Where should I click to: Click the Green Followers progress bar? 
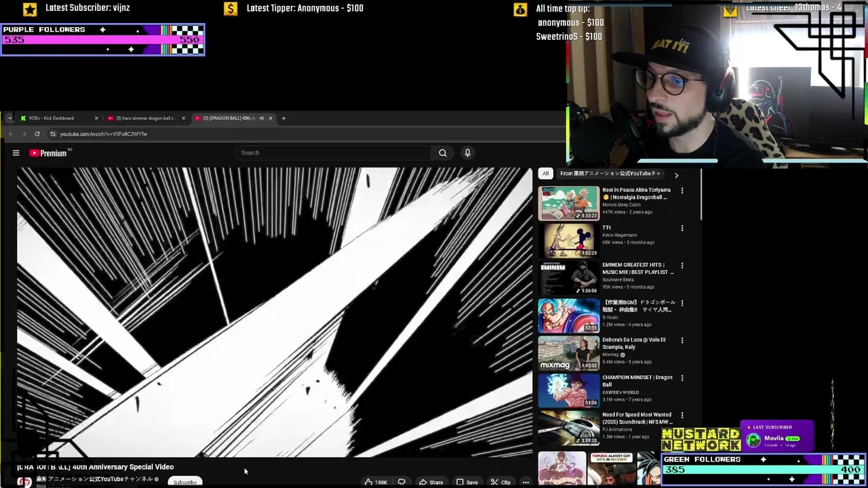click(x=764, y=469)
